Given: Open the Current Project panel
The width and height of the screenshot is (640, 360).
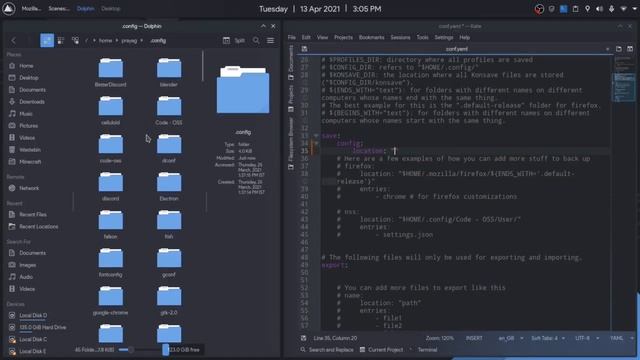Looking at the screenshot, I should [x=381, y=350].
